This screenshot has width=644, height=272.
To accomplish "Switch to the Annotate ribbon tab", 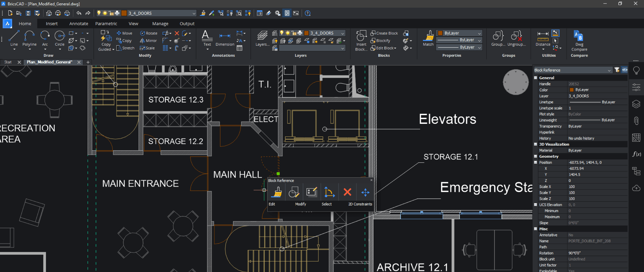I will tap(79, 24).
